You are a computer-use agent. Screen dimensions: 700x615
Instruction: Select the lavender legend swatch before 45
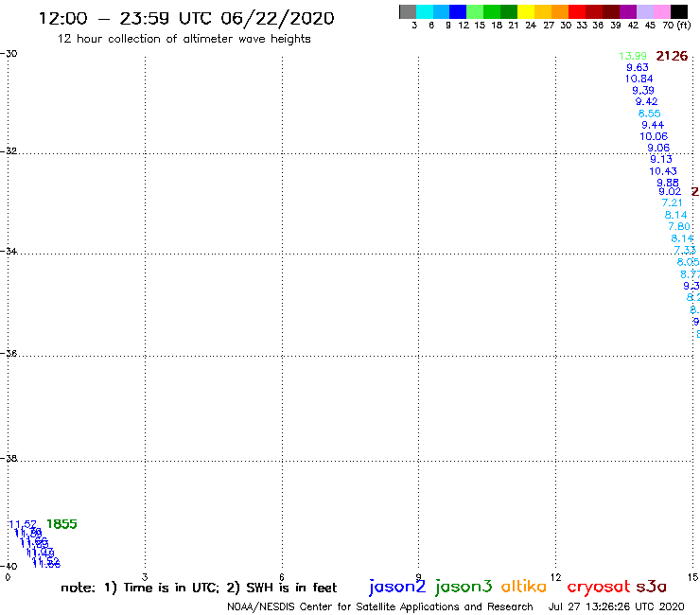(644, 11)
